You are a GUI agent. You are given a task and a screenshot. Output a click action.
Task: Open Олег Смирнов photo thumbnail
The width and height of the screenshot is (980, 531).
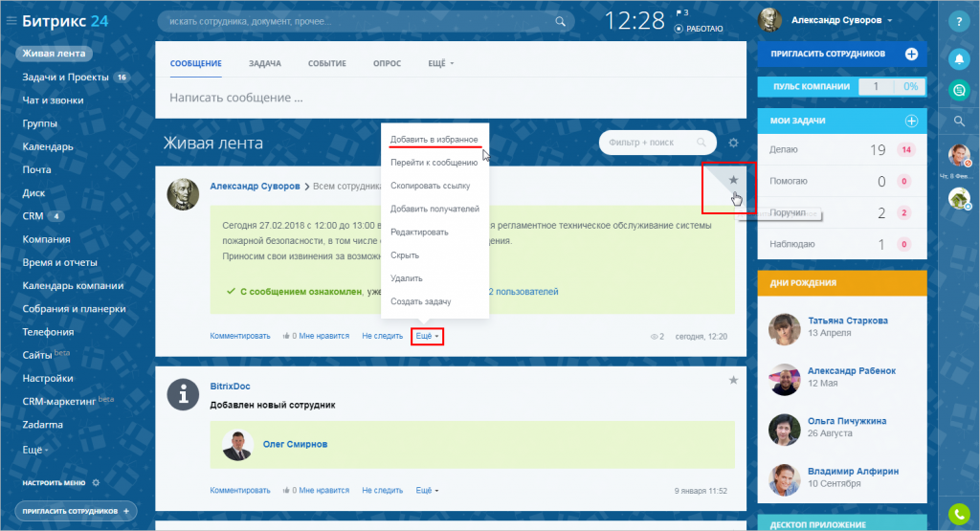click(x=237, y=444)
